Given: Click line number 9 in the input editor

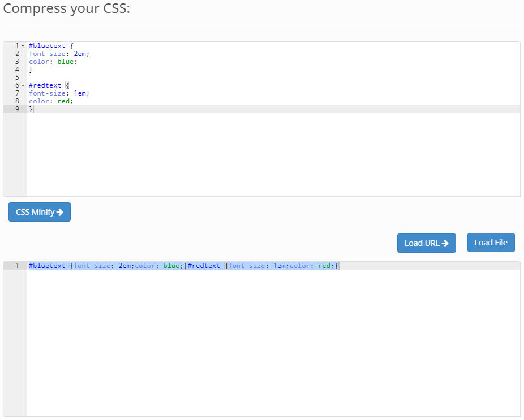Looking at the screenshot, I should (17, 109).
